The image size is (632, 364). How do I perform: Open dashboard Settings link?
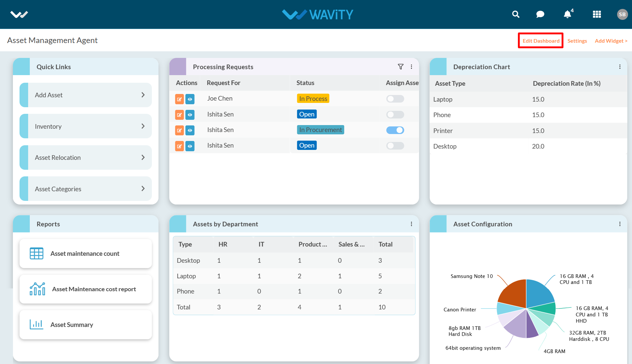pyautogui.click(x=577, y=41)
